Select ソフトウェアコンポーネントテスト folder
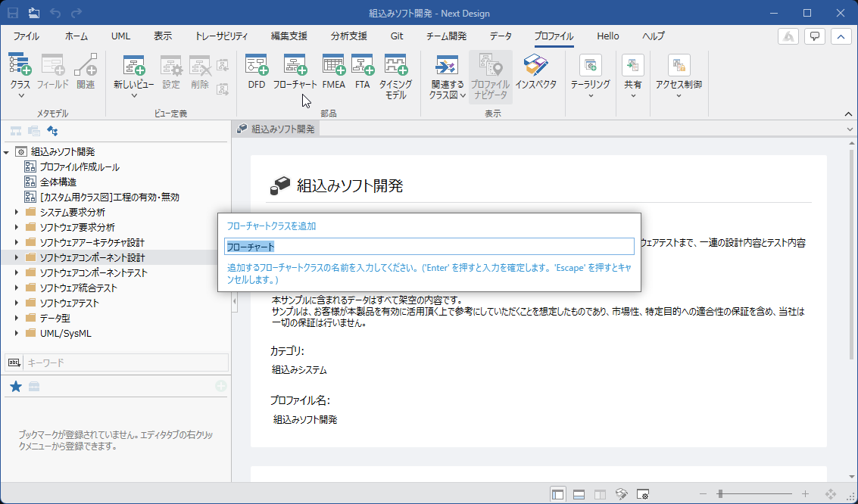 [x=94, y=272]
